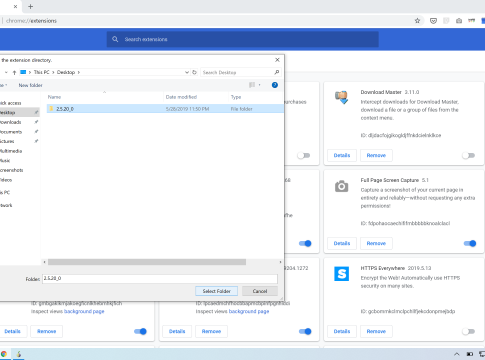
Task: Click the greyed-out extension icon beside Pocket
Action: tap(446, 21)
